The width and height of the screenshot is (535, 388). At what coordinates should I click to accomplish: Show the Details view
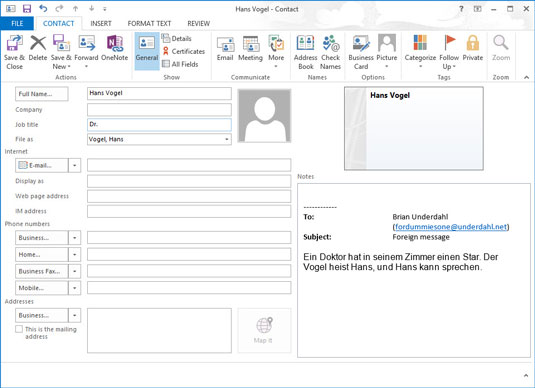point(177,38)
